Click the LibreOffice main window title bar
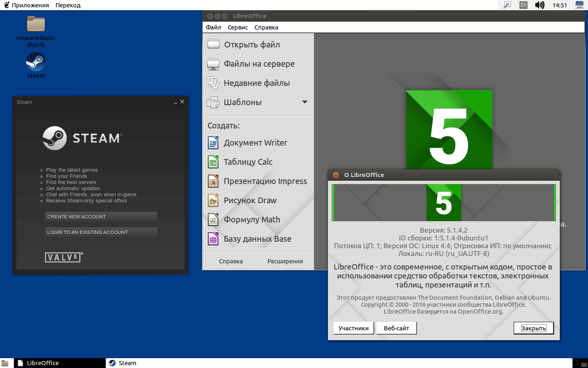 (x=394, y=16)
